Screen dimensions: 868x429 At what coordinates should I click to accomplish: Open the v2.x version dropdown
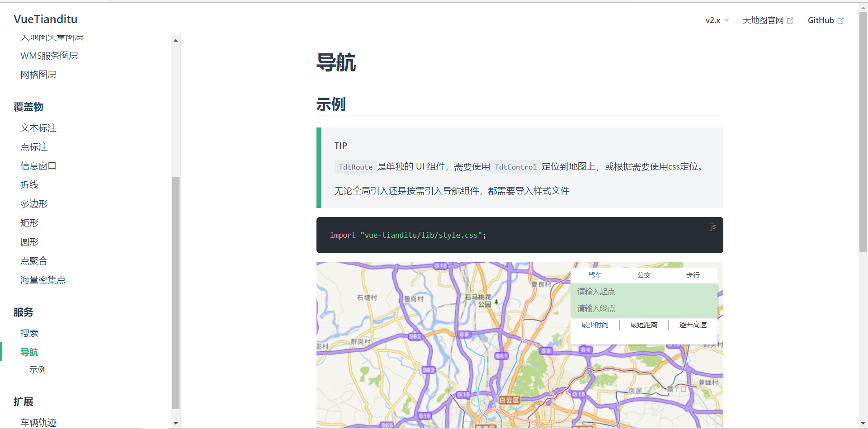point(717,20)
